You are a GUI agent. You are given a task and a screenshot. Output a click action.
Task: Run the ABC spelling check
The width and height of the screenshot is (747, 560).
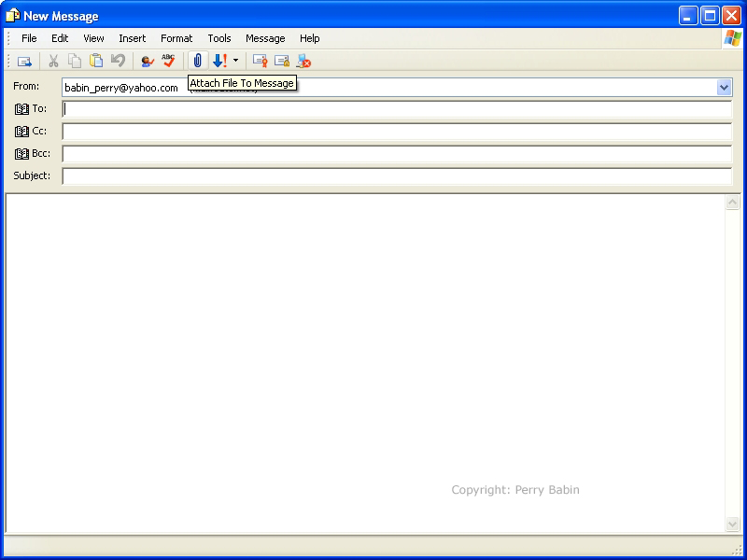168,61
